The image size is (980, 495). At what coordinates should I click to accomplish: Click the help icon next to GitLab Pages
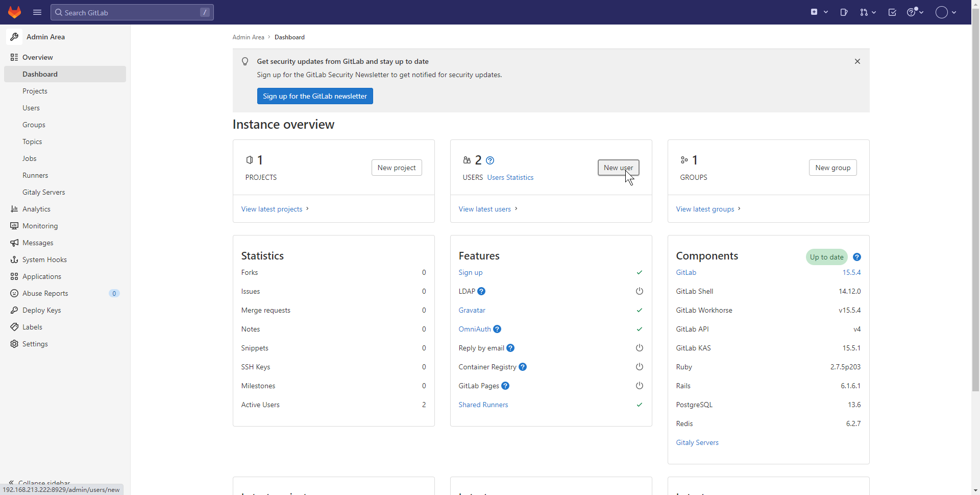[505, 386]
